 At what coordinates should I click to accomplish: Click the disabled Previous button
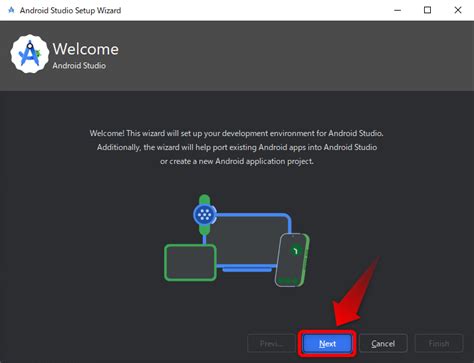tap(271, 343)
